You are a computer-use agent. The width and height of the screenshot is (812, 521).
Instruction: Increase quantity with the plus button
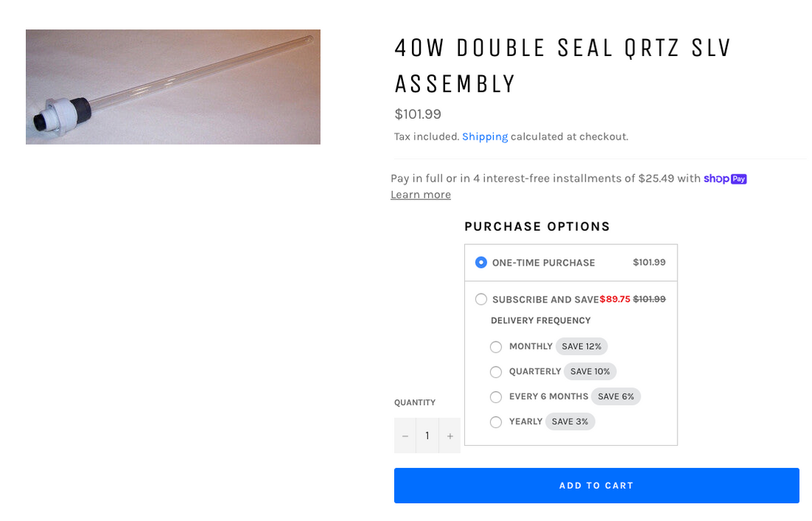click(450, 436)
